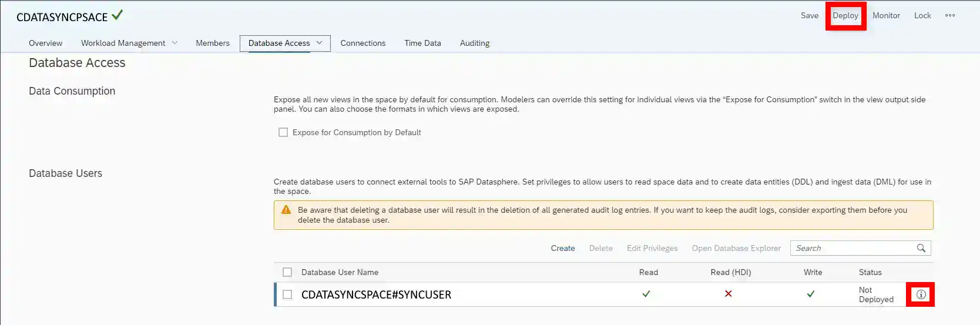
Task: Enable Expose for Consumption by Default
Action: point(283,132)
